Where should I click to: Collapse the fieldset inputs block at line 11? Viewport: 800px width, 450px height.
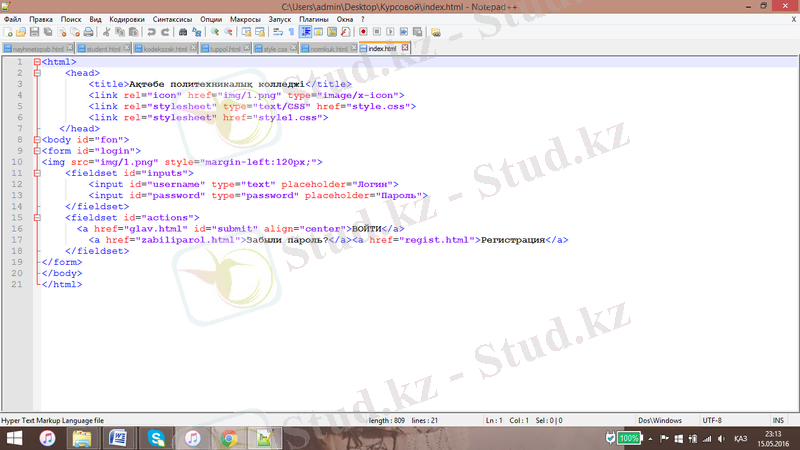coord(37,173)
